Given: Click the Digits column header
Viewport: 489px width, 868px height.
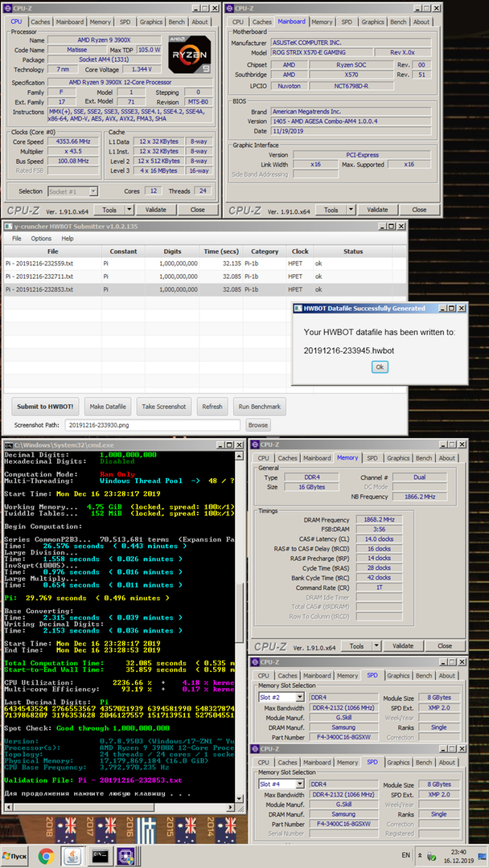Looking at the screenshot, I should click(172, 252).
